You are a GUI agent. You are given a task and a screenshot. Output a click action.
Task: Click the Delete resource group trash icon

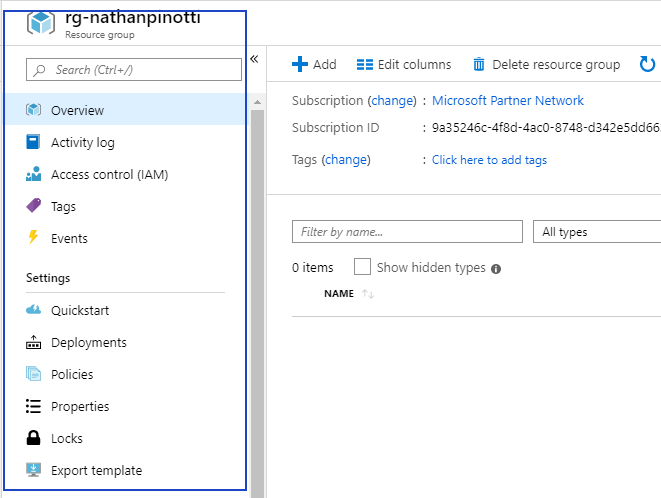click(x=479, y=64)
